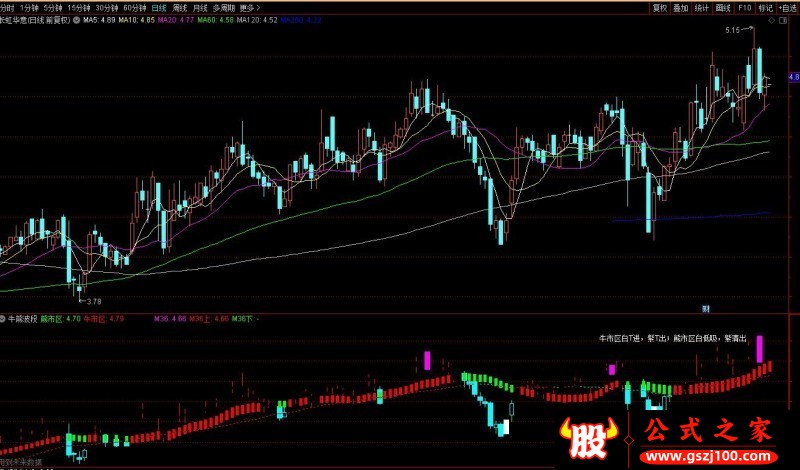Click the 财 marker on chart bottom
Screen dimensions: 800x470
(706, 308)
